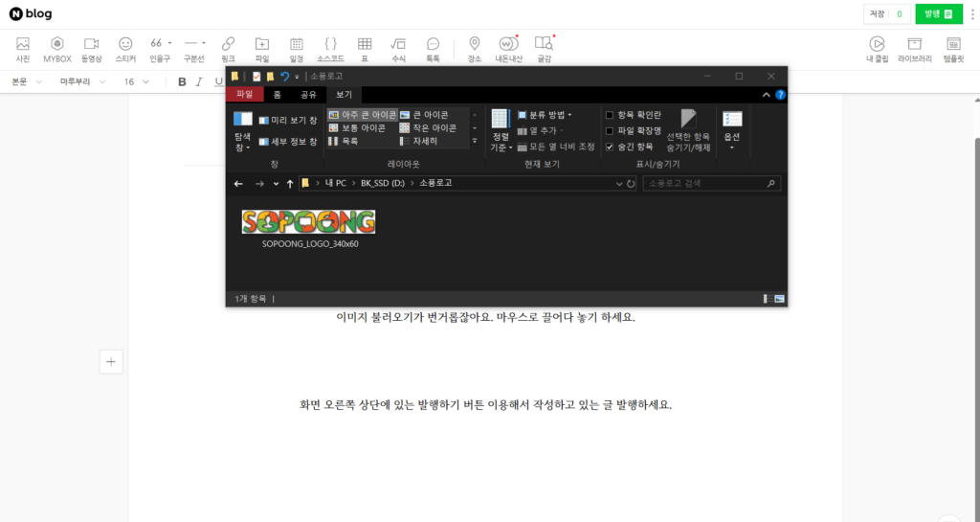Publish the post with 발행 button
This screenshot has height=522, width=980.
click(939, 13)
